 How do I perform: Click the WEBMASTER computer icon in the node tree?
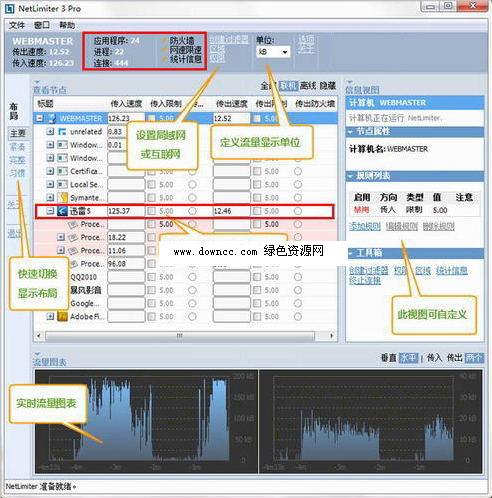(52, 118)
